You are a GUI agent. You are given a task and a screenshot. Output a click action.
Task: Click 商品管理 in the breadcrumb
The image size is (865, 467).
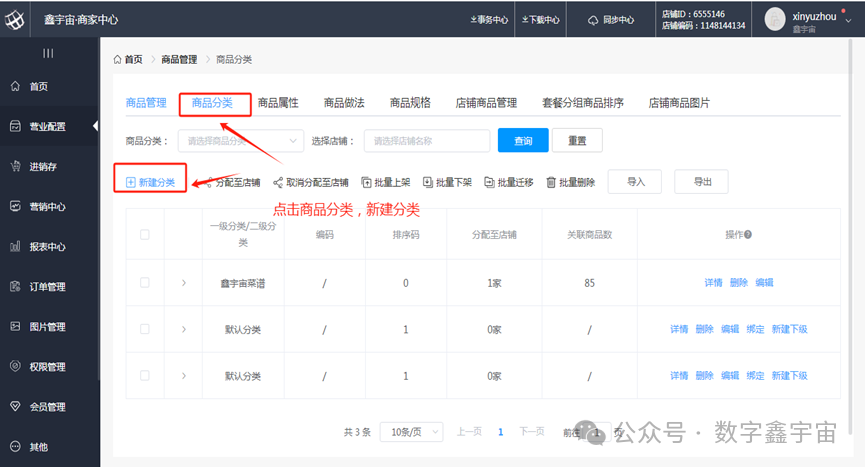[x=179, y=60]
